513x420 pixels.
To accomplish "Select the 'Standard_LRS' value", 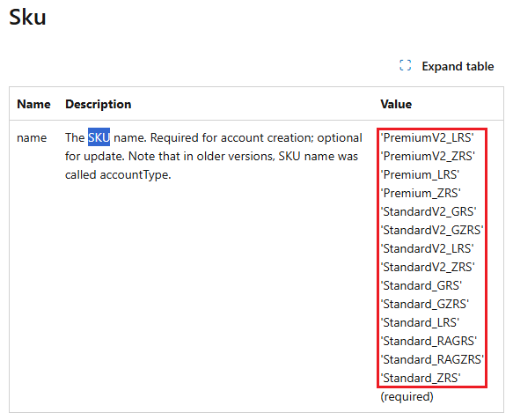I will (420, 323).
